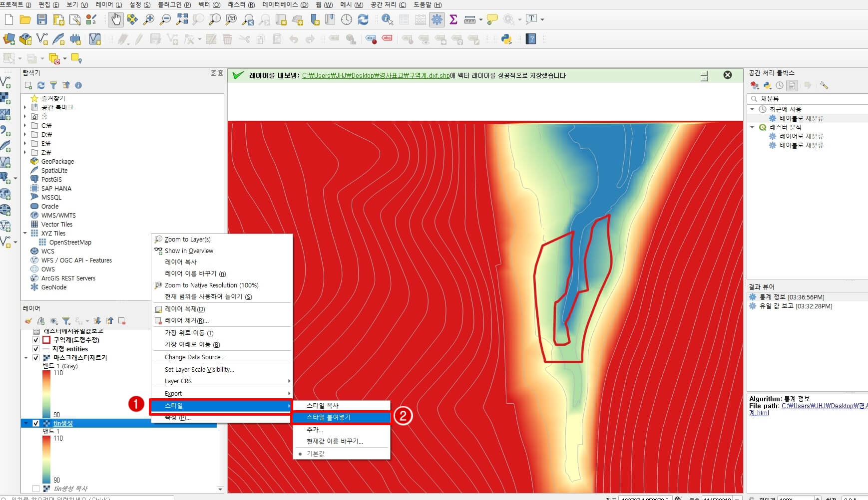Click the Measure ruler tool
868x500 pixels.
[469, 19]
